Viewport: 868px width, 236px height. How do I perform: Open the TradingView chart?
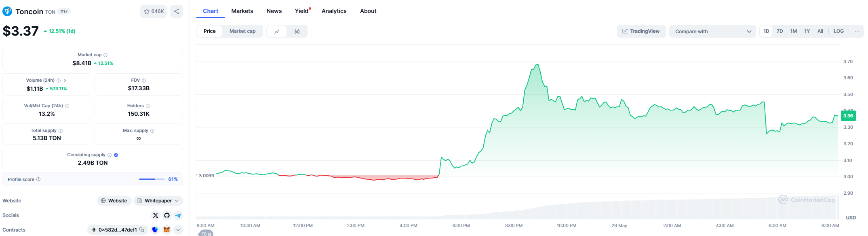[641, 31]
